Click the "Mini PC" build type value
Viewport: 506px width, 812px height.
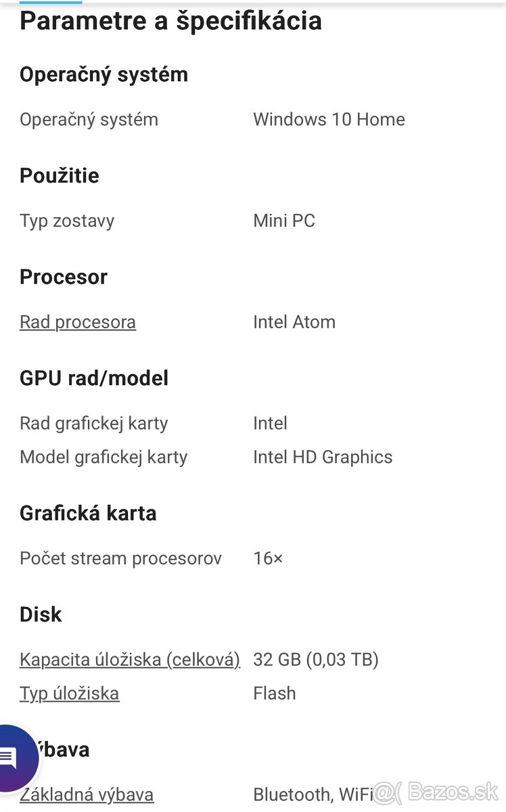pyautogui.click(x=284, y=221)
